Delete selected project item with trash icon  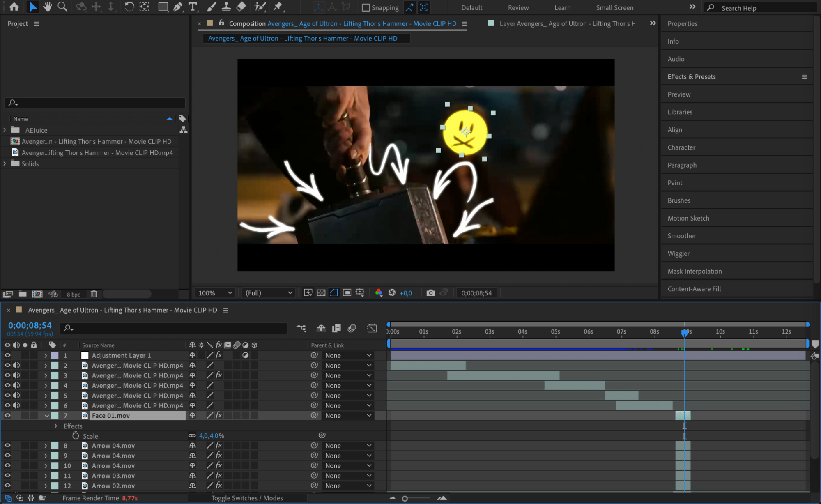[94, 294]
